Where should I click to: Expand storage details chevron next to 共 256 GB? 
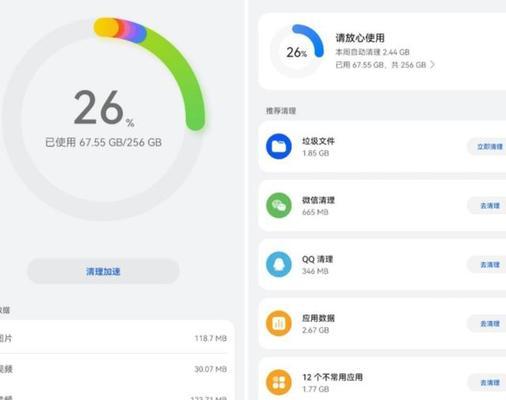coord(432,64)
